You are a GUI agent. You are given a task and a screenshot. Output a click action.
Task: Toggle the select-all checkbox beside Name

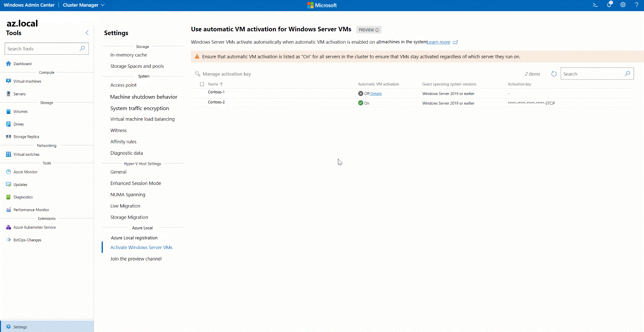tap(202, 84)
